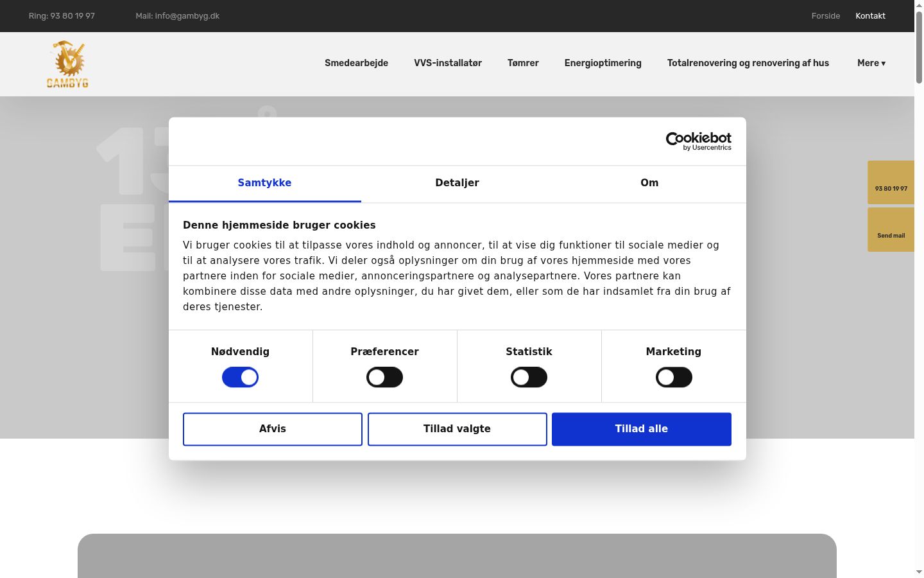Toggle the Nødvendig cookie switch
This screenshot has width=924, height=578.
(240, 377)
